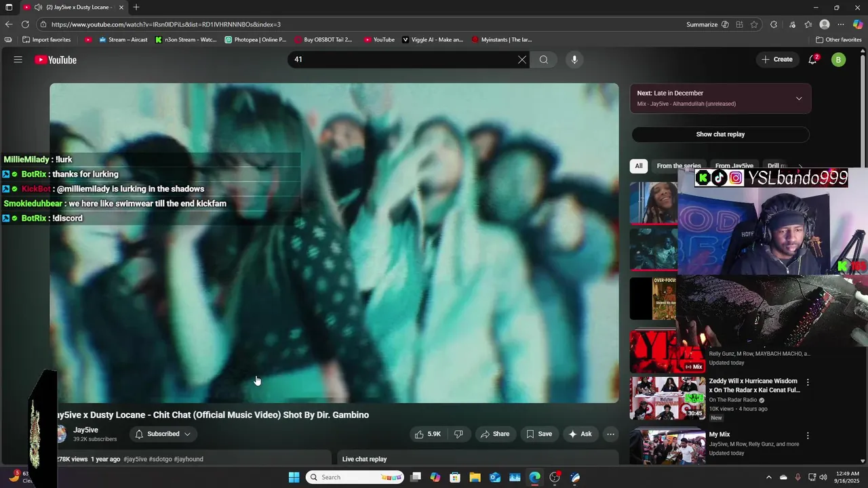Show hidden system tray icons
This screenshot has height=488, width=868.
[769, 477]
